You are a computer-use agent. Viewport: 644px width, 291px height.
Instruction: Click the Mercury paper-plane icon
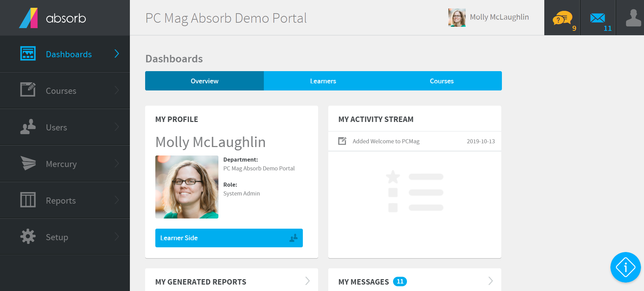28,163
